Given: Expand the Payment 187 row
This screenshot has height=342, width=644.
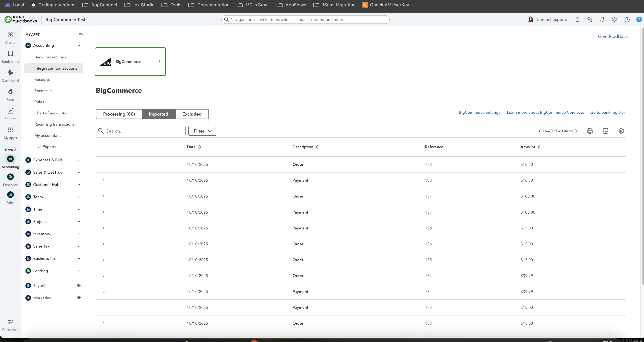Looking at the screenshot, I should [104, 212].
